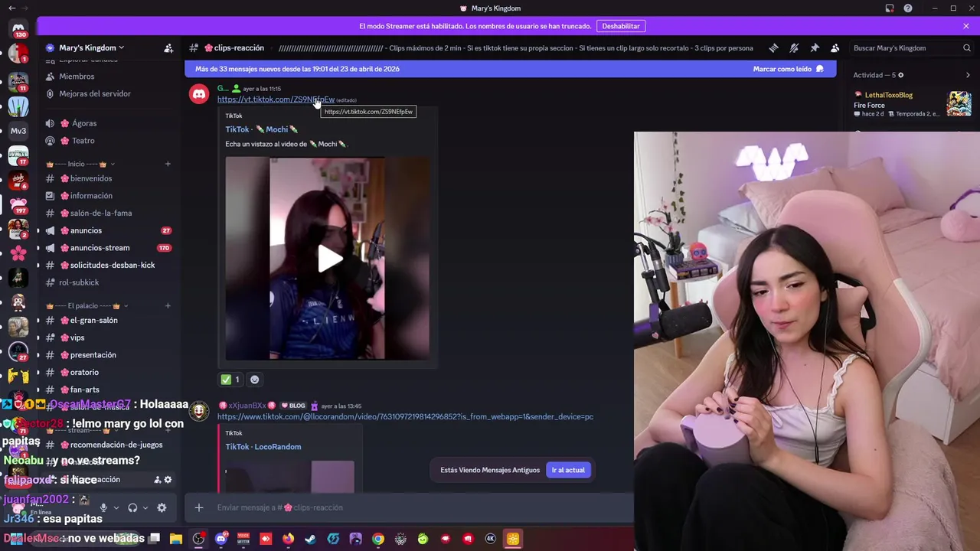This screenshot has height=551, width=980.
Task: Open user settings gear icon
Action: pos(162,507)
